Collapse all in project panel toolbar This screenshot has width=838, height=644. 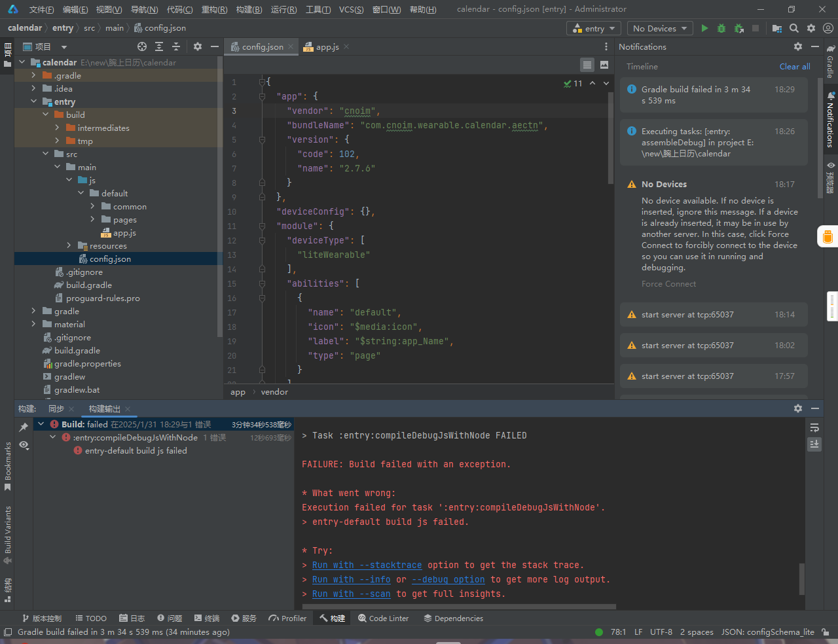pos(176,46)
